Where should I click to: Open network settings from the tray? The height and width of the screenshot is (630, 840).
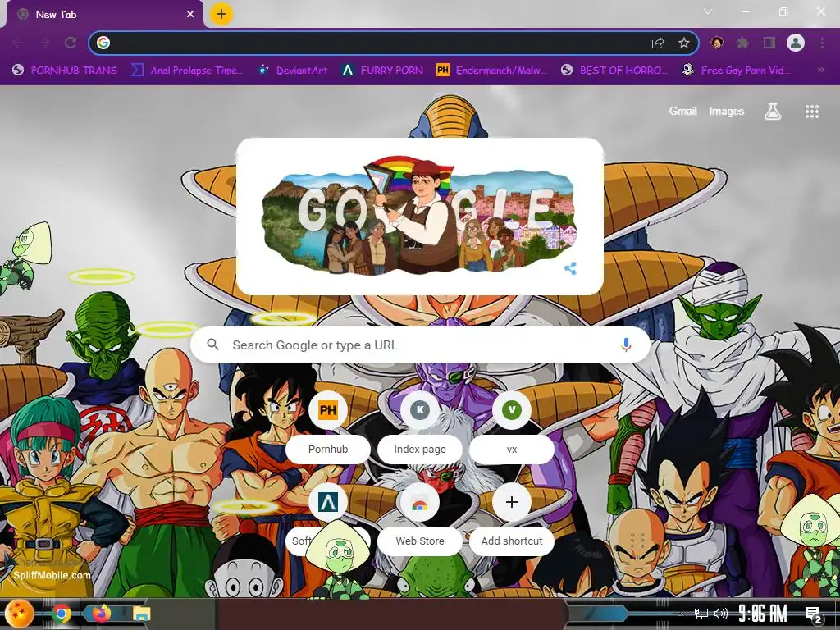[701, 614]
